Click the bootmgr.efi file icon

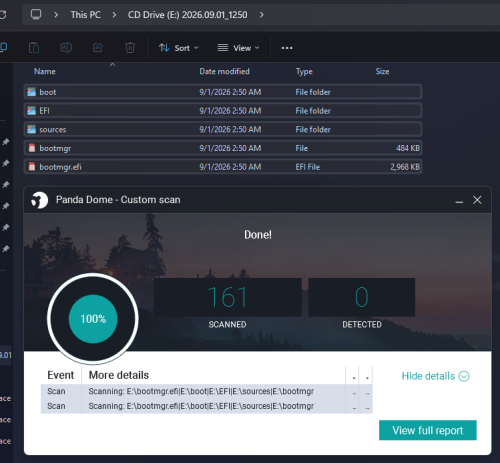32,166
